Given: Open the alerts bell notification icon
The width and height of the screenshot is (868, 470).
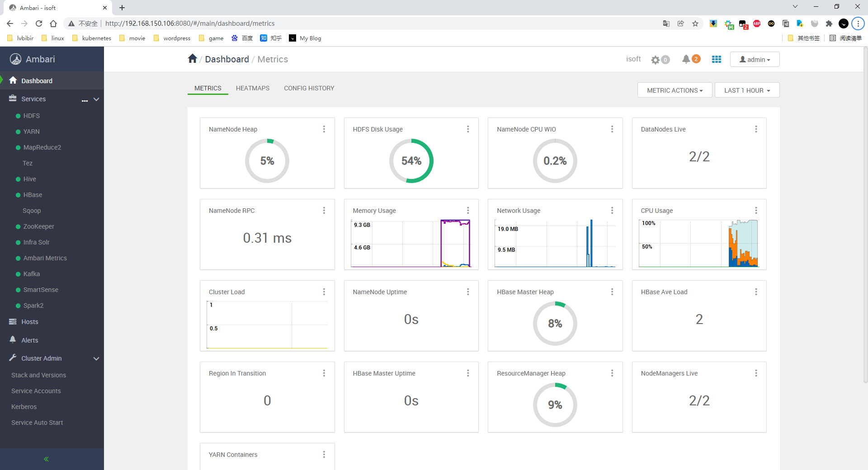Looking at the screenshot, I should (x=686, y=59).
